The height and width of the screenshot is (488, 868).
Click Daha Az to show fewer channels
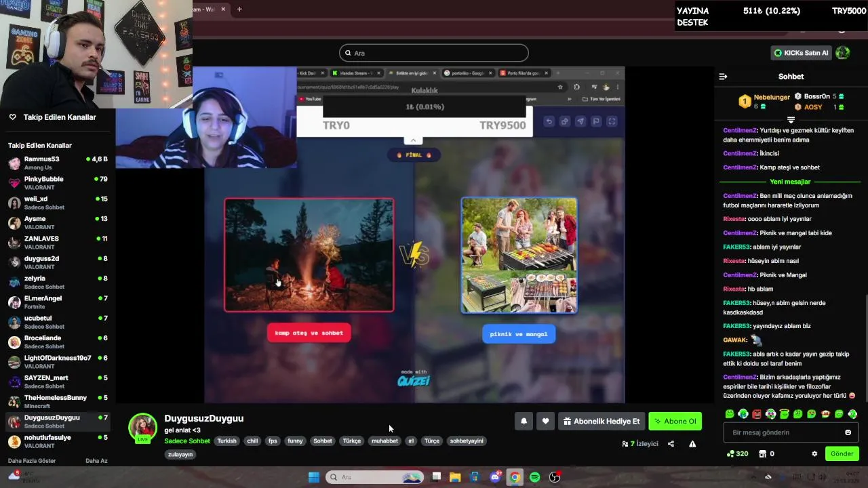(x=96, y=461)
